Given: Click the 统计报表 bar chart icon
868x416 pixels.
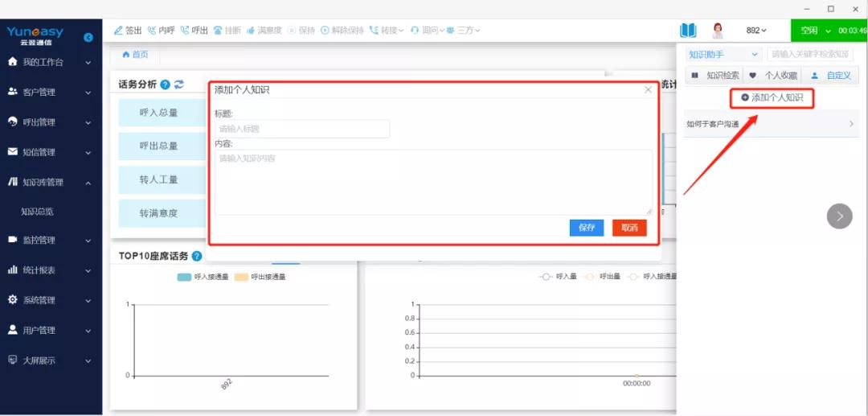Looking at the screenshot, I should 14,270.
